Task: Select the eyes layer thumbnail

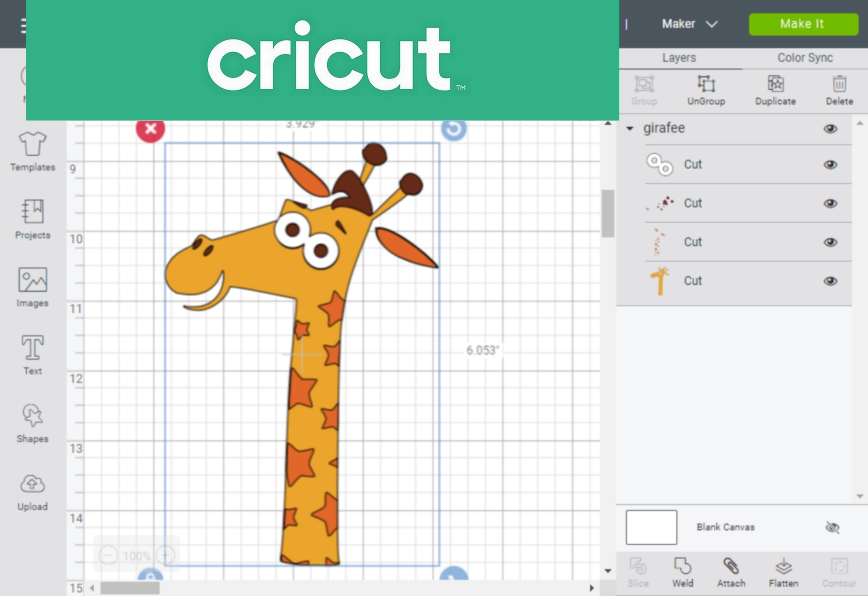Action: 659,165
